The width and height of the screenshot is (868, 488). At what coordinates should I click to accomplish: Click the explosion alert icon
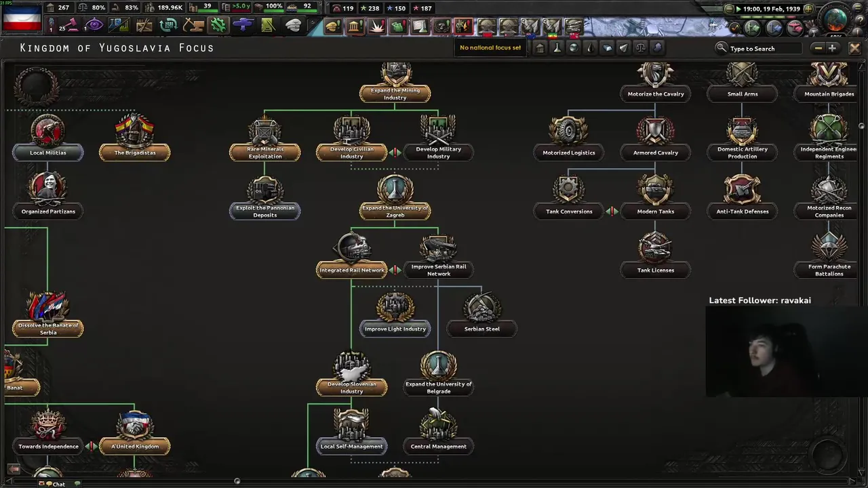pos(376,26)
